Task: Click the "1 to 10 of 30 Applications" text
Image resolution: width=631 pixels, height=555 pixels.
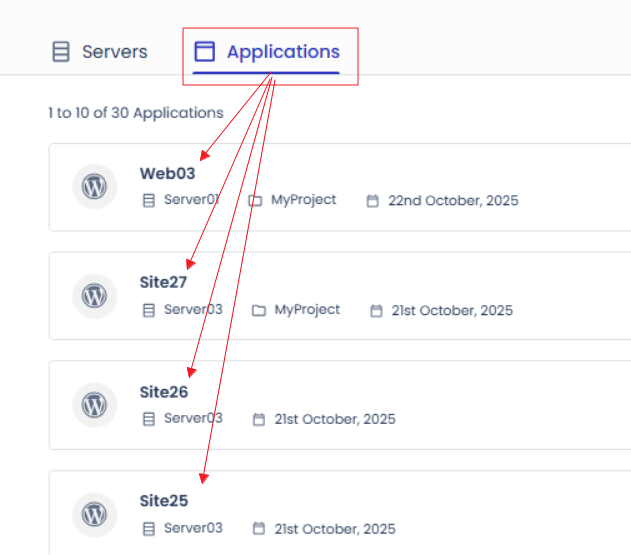Action: (x=136, y=113)
